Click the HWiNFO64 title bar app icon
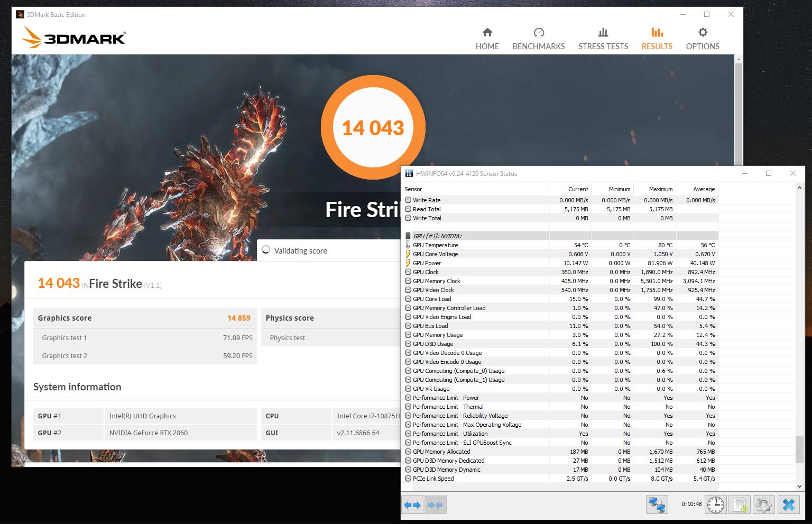The width and height of the screenshot is (812, 524). (x=409, y=173)
